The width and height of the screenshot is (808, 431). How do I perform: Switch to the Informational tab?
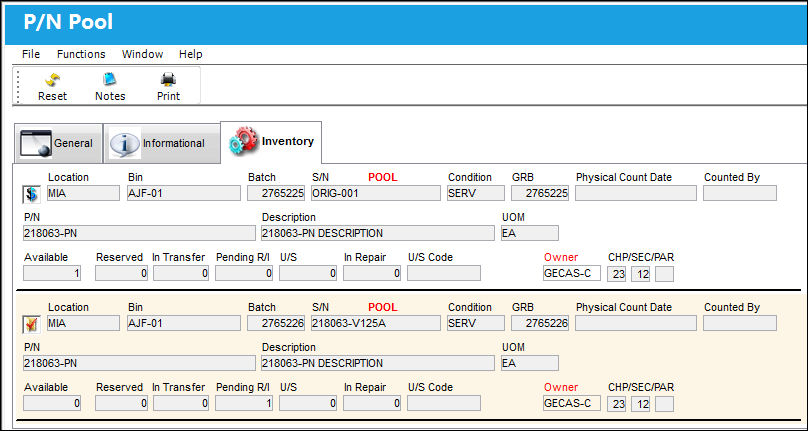162,143
